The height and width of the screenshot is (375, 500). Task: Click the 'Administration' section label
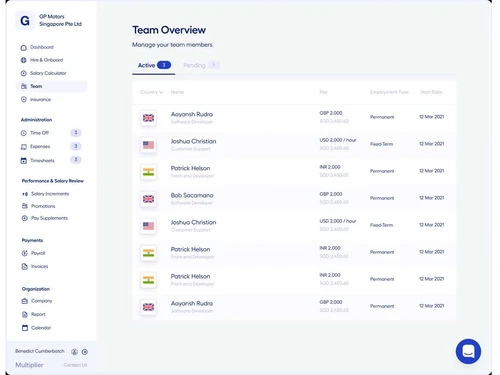click(x=36, y=120)
